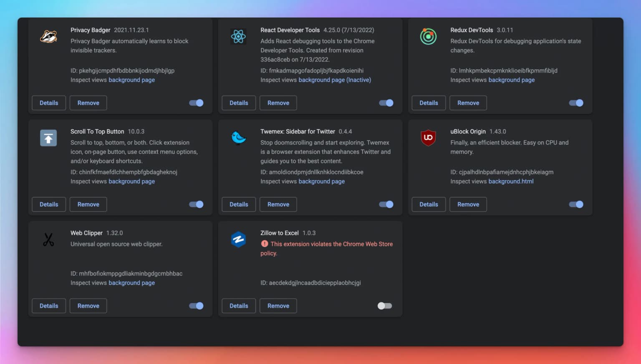641x364 pixels.
Task: Click the Web Clipper scissors icon
Action: 48,239
